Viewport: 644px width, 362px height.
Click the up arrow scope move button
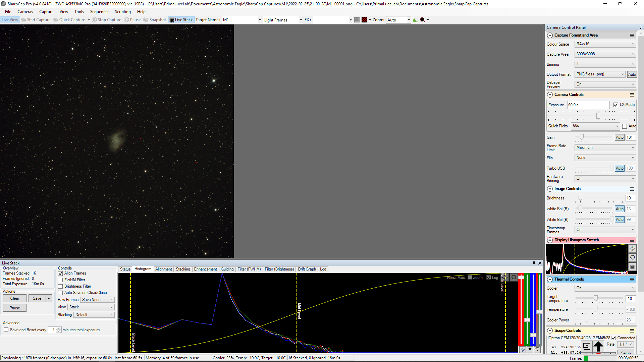(598, 346)
